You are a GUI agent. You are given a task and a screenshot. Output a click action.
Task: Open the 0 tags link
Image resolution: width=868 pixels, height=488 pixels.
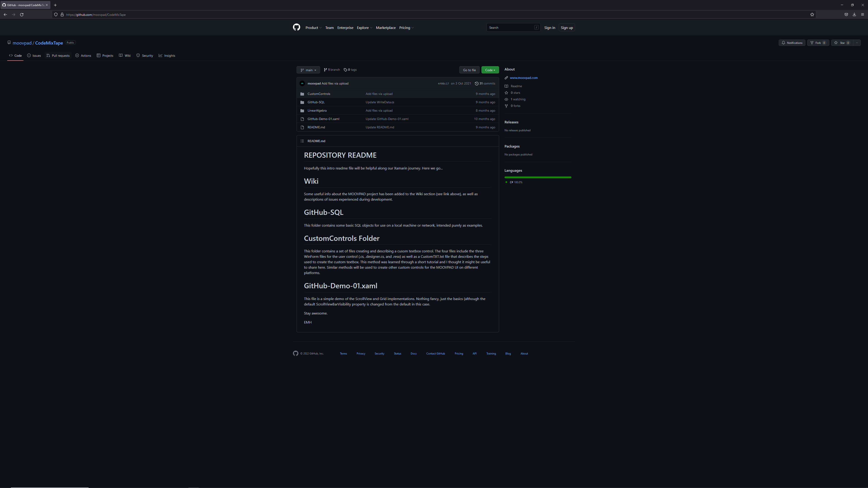tap(350, 70)
